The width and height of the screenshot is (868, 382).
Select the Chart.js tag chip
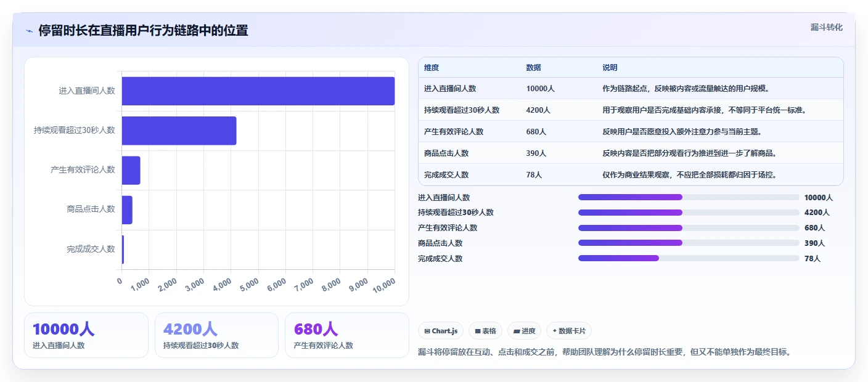tap(441, 331)
